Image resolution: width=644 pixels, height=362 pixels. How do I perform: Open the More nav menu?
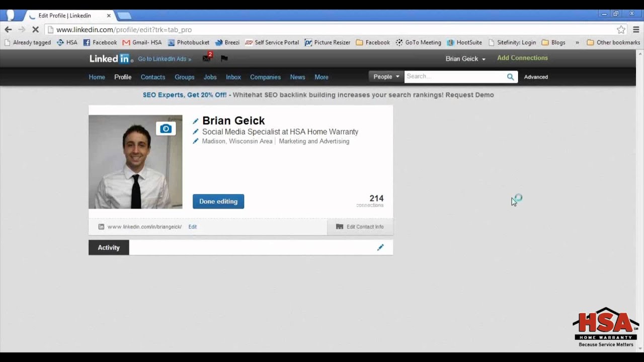pos(321,77)
